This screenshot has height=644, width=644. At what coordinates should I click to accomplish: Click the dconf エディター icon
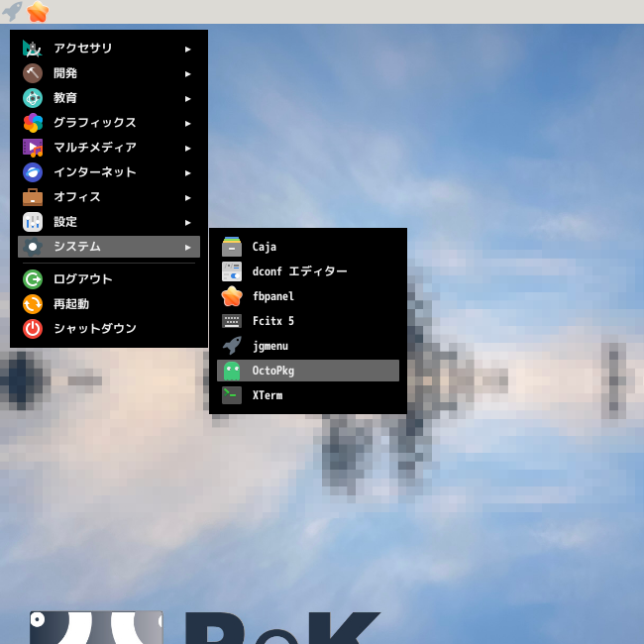[x=232, y=271]
